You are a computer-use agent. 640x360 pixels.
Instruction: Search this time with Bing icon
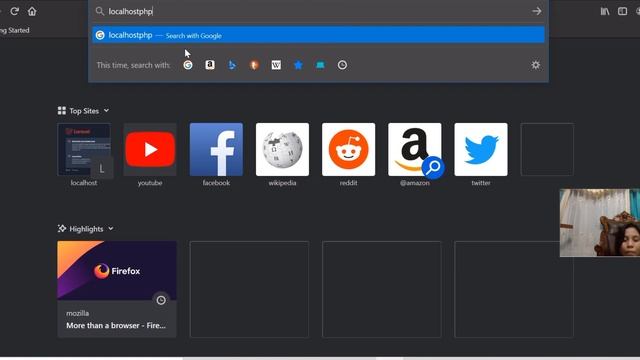coord(232,65)
